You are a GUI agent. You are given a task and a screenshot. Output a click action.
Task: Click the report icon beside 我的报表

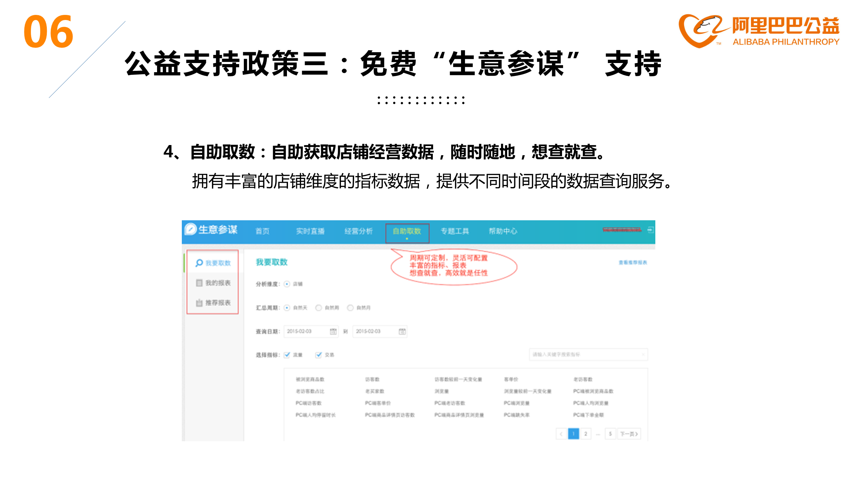click(x=199, y=283)
